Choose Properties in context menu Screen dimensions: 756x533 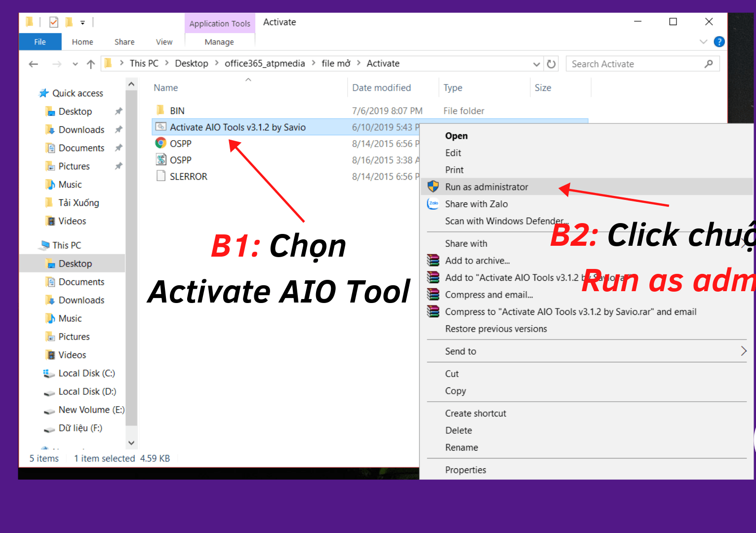click(465, 470)
